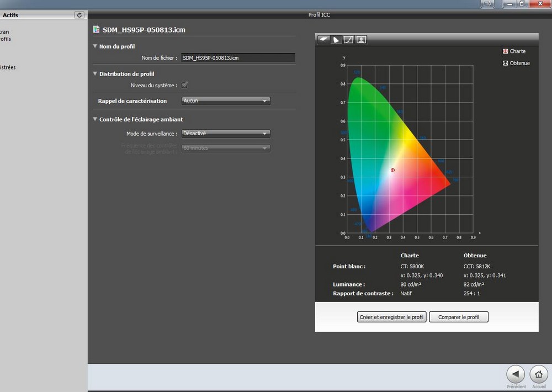This screenshot has height=392, width=552.
Task: Open the portrait image preview icon
Action: [x=361, y=39]
